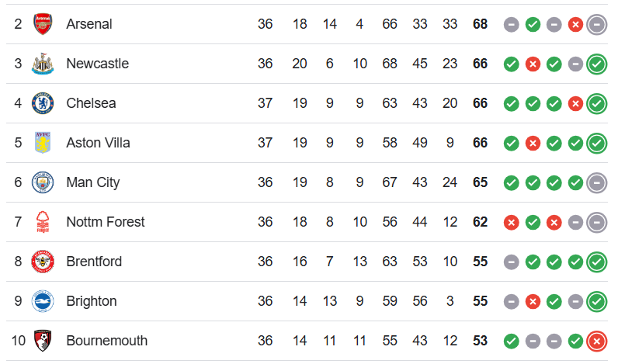Click the Chelsea club crest

click(x=43, y=103)
